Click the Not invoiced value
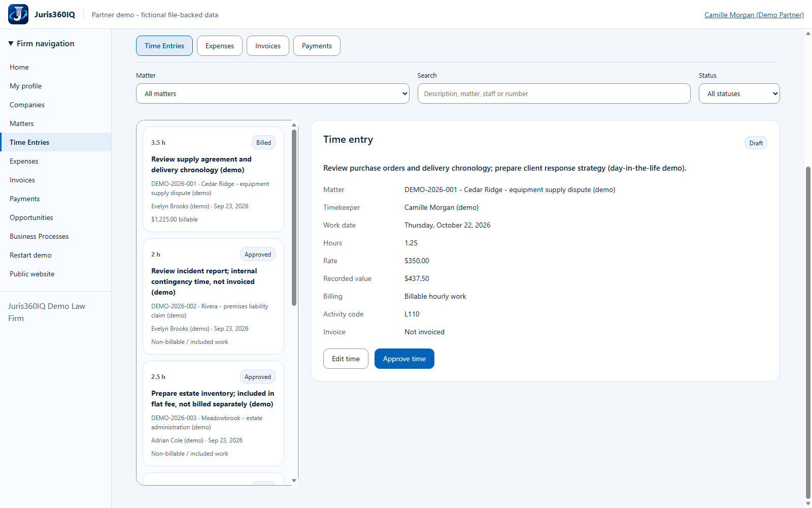The image size is (812, 508). pos(424,332)
